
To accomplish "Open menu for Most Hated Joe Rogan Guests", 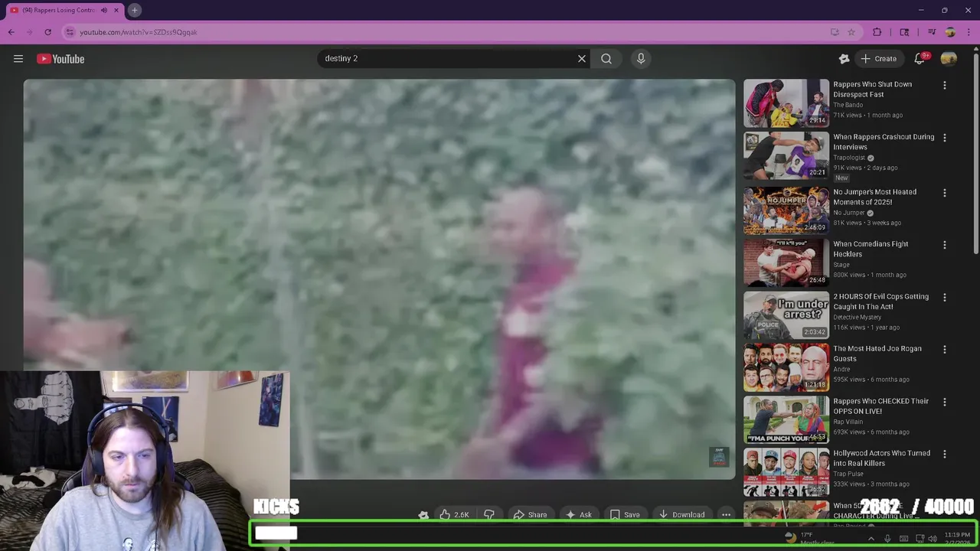I will [944, 349].
